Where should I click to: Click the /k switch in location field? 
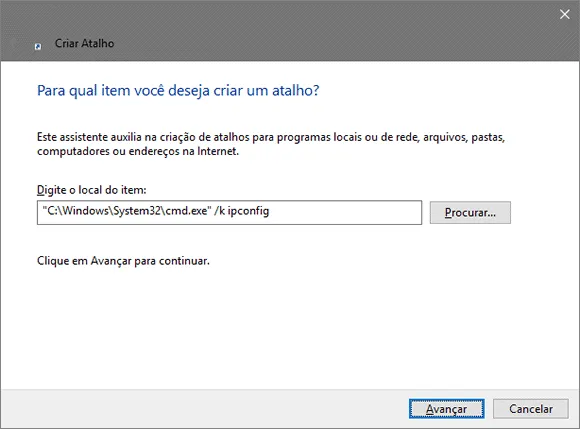pos(219,211)
